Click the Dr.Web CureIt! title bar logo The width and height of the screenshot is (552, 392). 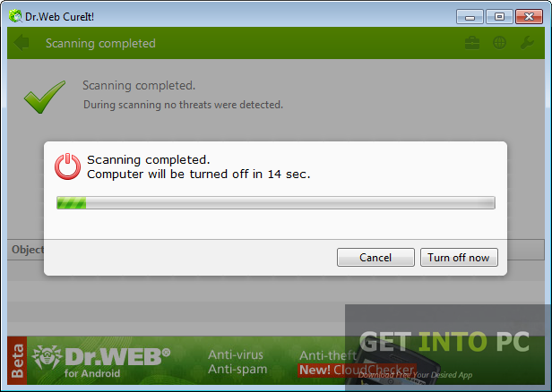(x=15, y=16)
